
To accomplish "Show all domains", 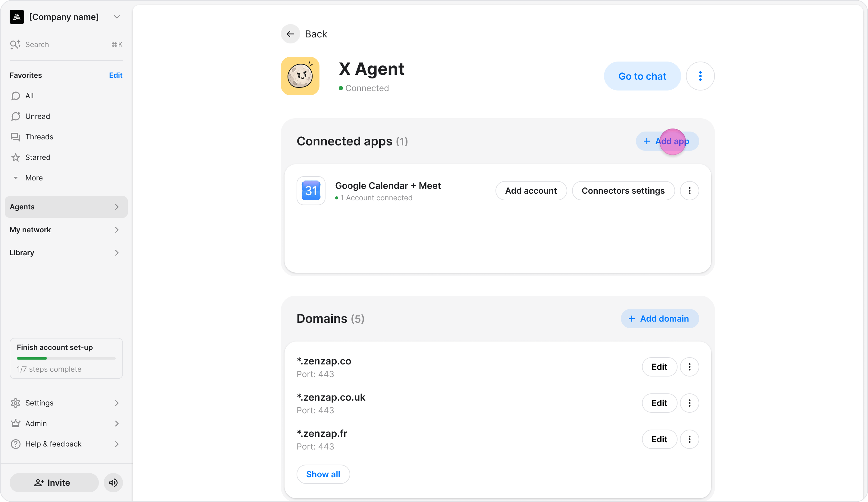I will pos(323,474).
